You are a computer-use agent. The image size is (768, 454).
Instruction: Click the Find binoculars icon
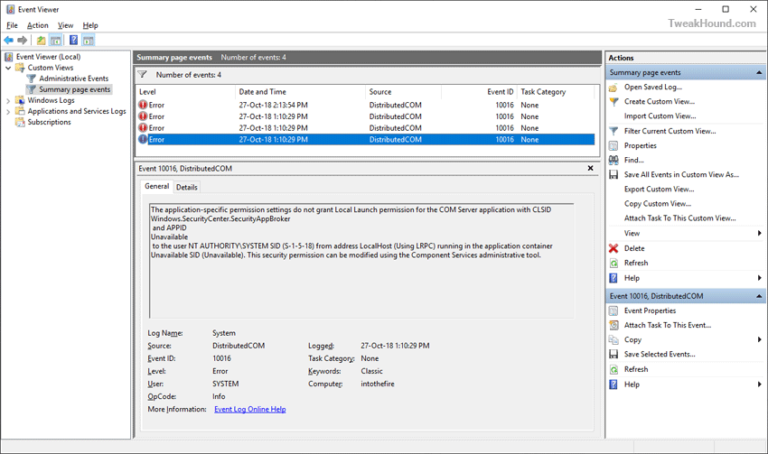point(613,160)
